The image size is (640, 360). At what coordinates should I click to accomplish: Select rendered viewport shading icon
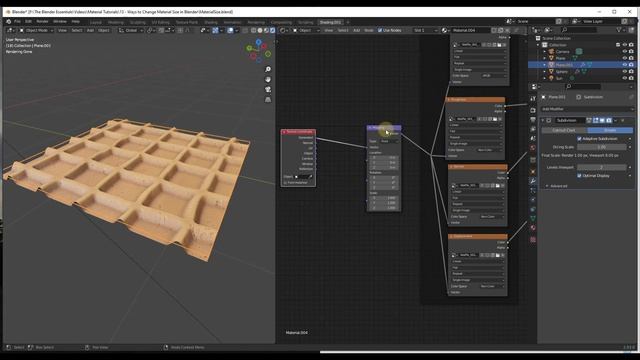click(272, 30)
